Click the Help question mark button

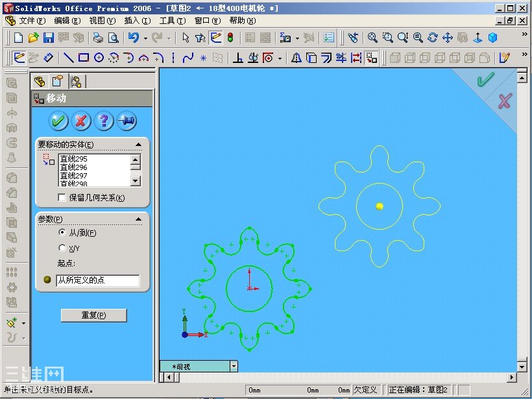[x=104, y=121]
